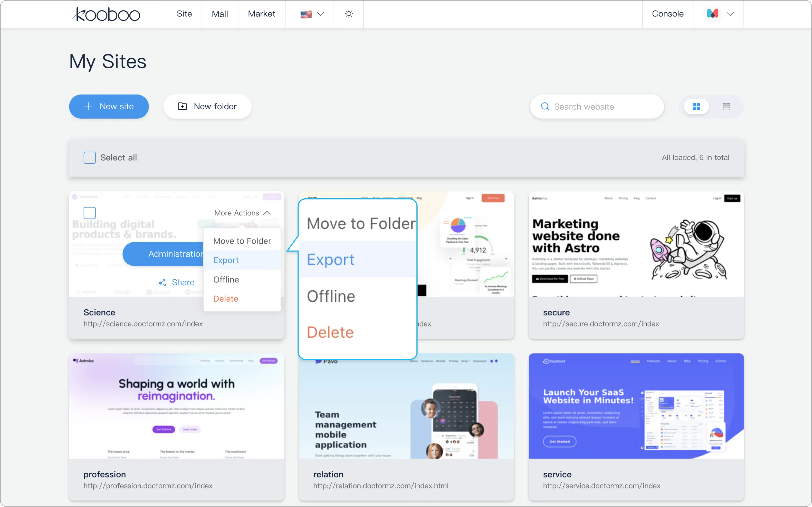This screenshot has width=812, height=507.
Task: Toggle the light/dark theme sun icon
Action: (x=348, y=14)
